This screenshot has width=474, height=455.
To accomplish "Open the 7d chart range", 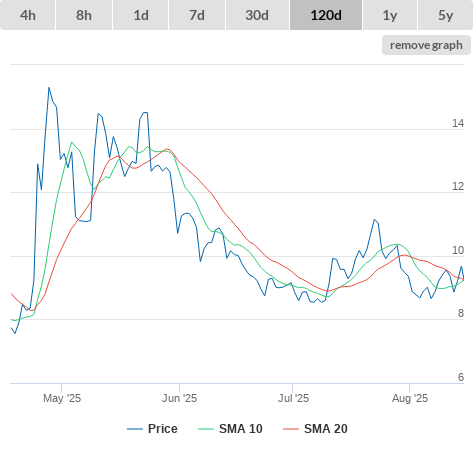I will tap(197, 15).
